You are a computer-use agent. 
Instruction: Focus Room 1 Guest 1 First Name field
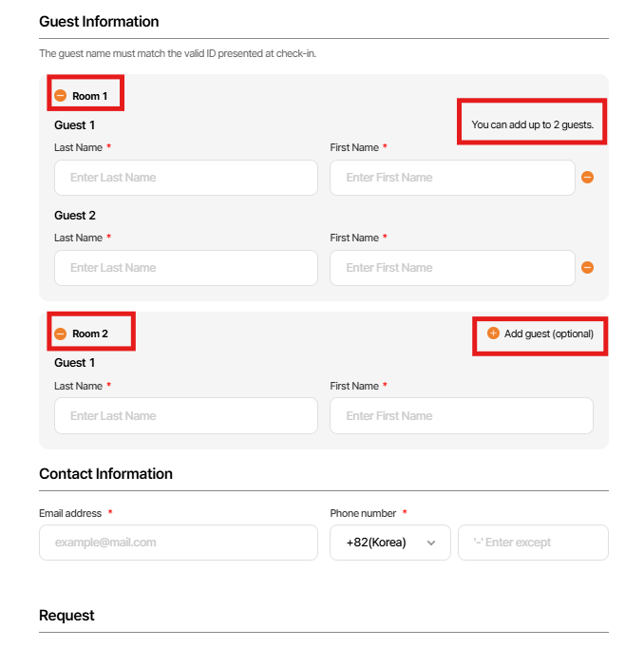tap(452, 178)
